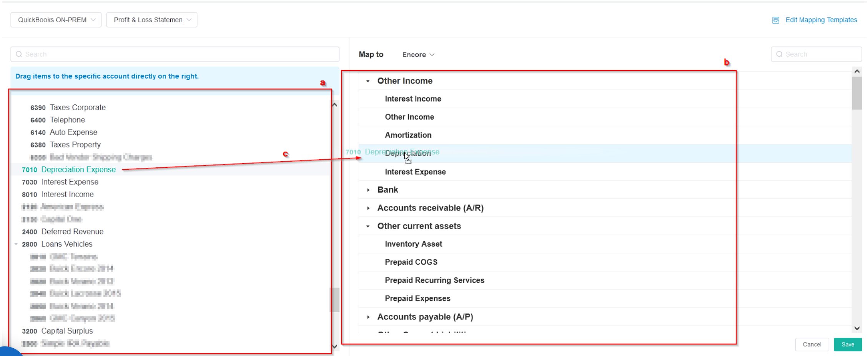Open Edit Mapping Templates link

(821, 20)
